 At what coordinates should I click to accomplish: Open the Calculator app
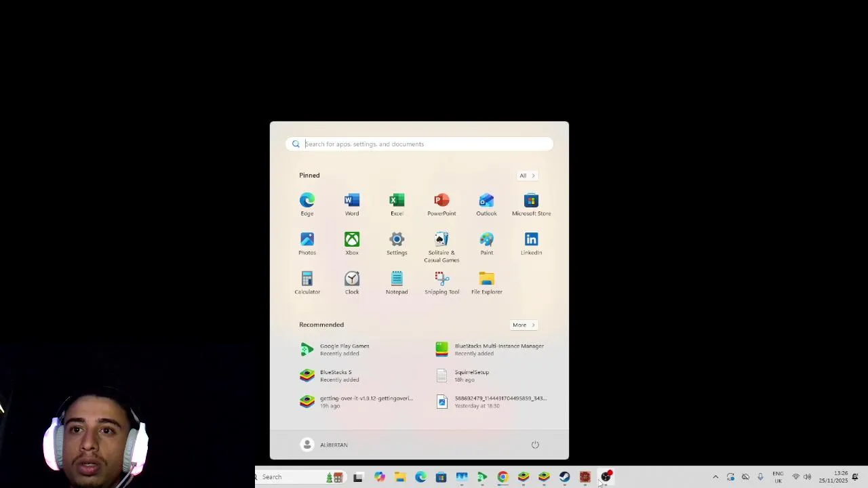[307, 283]
